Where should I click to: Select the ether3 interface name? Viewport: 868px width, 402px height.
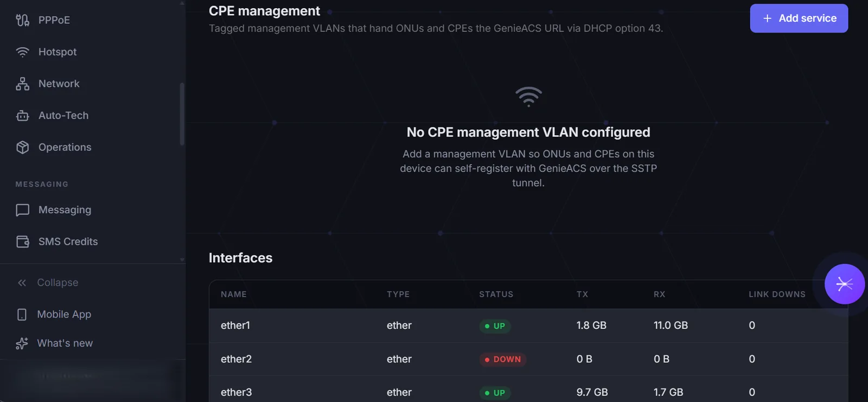(x=236, y=392)
